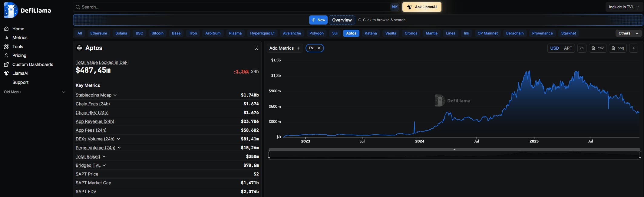Open the Include in TVL dropdown
The height and width of the screenshot is (197, 644).
624,7
